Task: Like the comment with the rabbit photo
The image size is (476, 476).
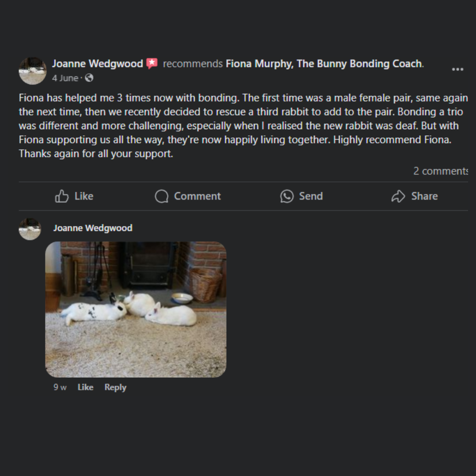Action: pos(86,387)
